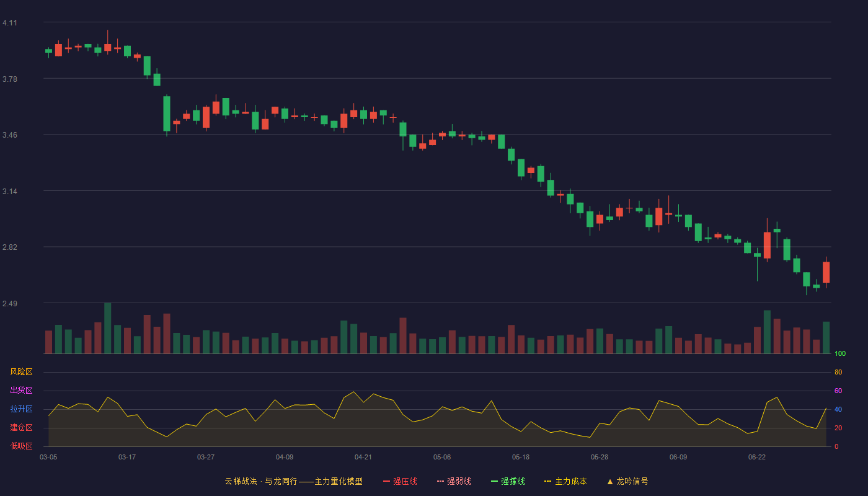
Task: Click the 拉升区 zone label
Action: click(x=21, y=409)
